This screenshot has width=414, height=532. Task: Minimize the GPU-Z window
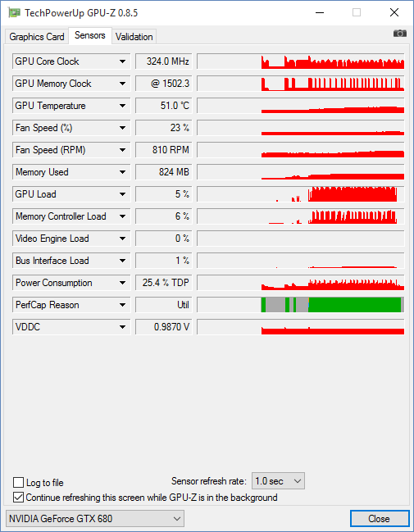click(320, 13)
